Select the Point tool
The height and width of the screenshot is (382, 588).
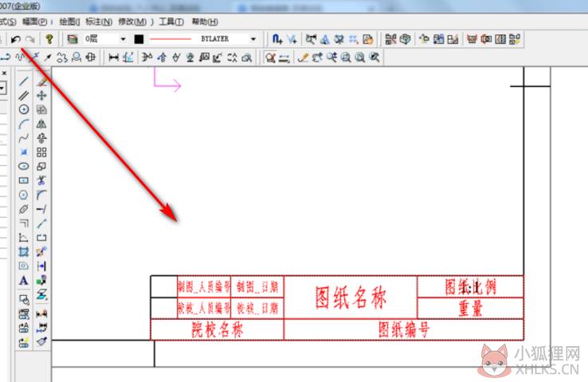24,152
